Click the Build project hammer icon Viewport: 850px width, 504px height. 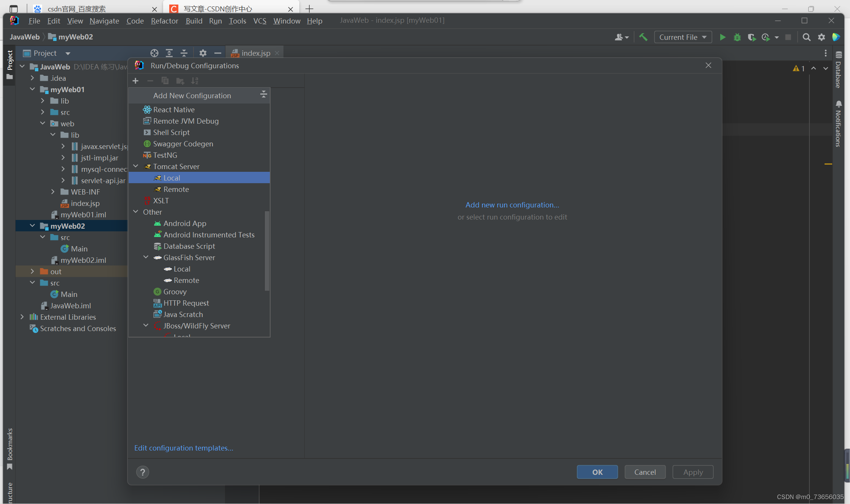(x=643, y=37)
